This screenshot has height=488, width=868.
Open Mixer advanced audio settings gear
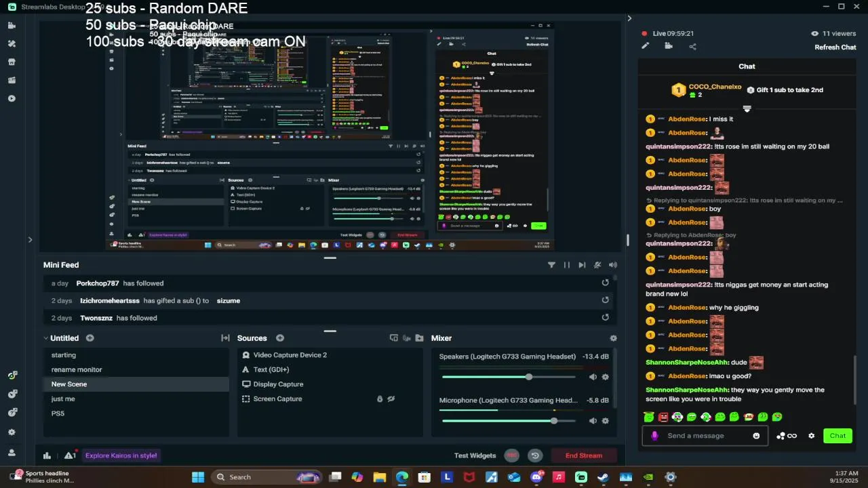(x=613, y=338)
